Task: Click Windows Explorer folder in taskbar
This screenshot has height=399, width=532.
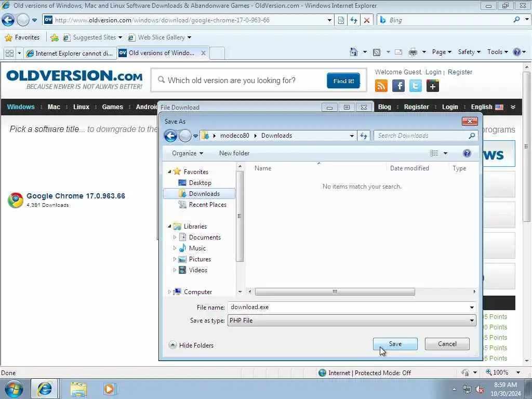Action: [79, 389]
